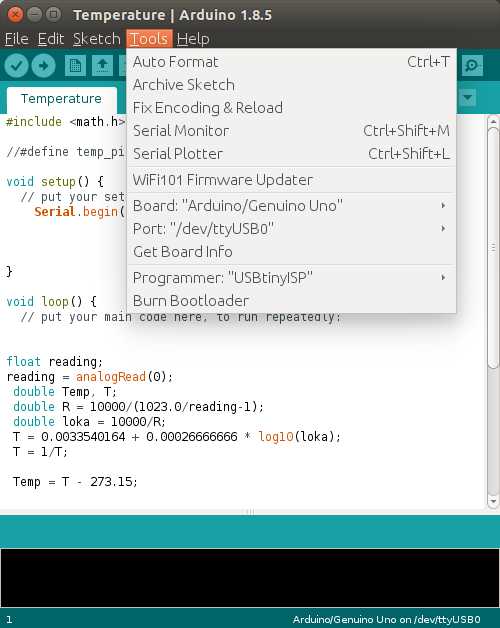Click the vertical scrollbar thumb
Image resolution: width=500 pixels, height=628 pixels.
point(493,248)
